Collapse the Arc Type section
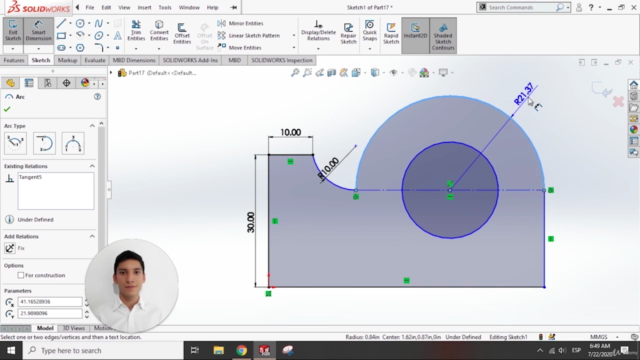This screenshot has width=640, height=360. tap(92, 126)
